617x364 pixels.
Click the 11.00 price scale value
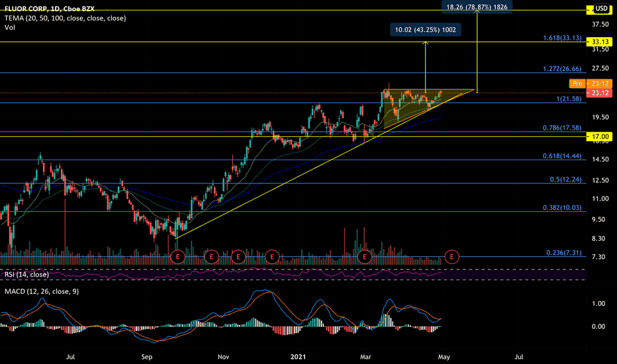click(600, 199)
